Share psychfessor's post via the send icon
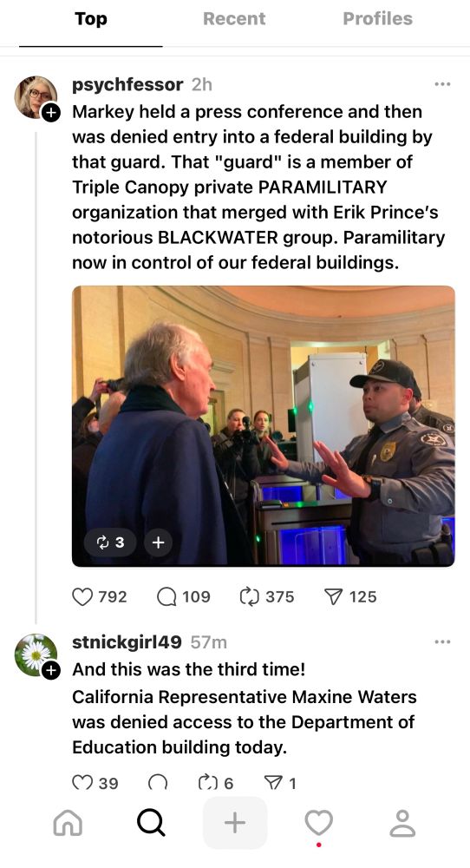470x868 pixels. (333, 597)
